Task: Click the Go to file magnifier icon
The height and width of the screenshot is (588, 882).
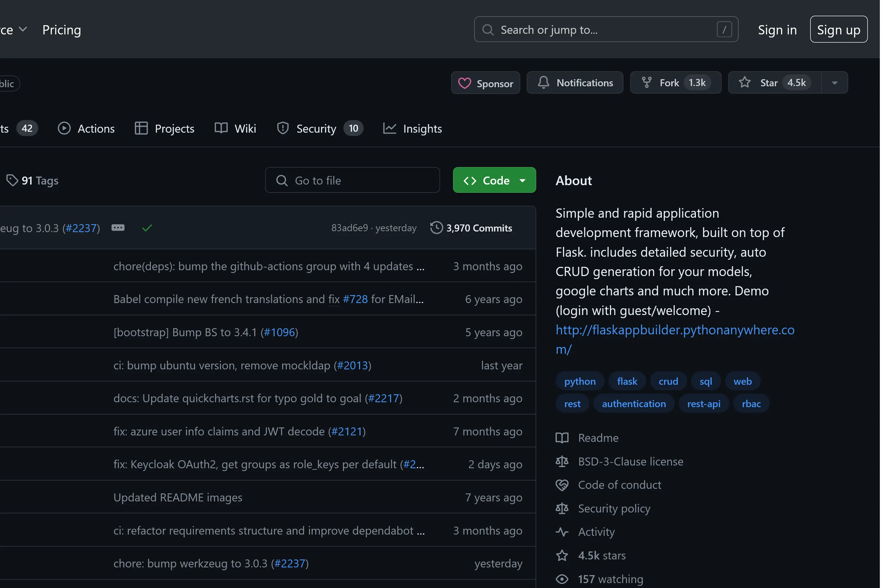Action: coord(282,180)
